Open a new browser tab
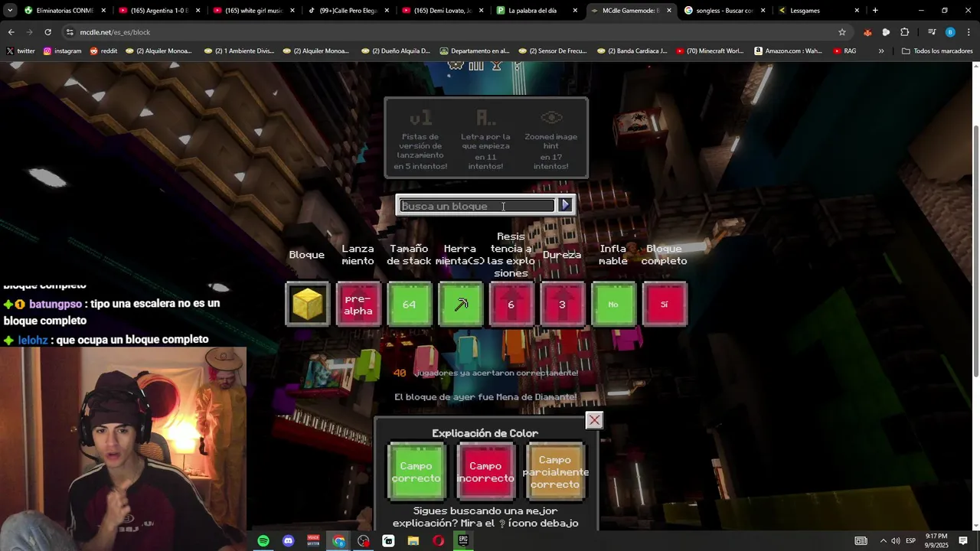980x551 pixels. point(875,11)
